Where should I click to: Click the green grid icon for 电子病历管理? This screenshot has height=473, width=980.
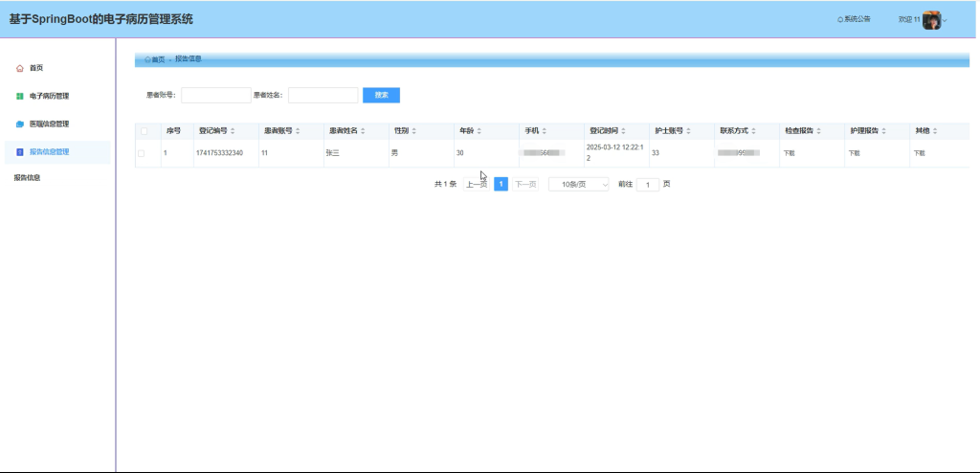(19, 97)
